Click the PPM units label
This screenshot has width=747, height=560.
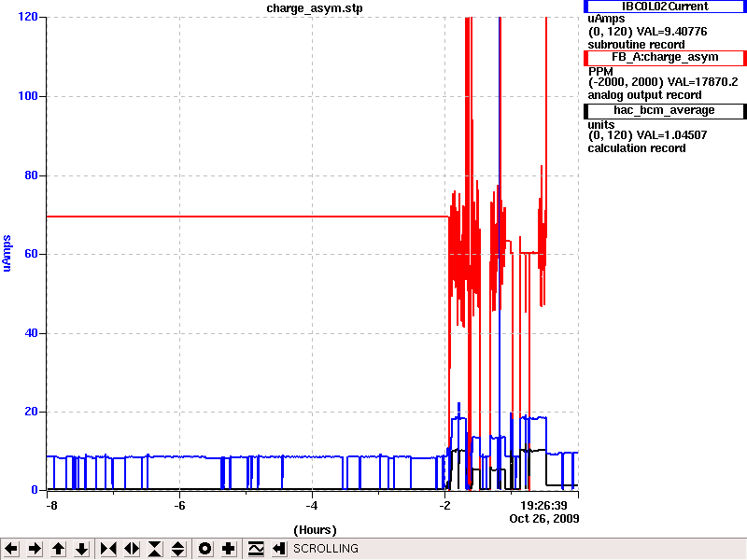click(x=600, y=72)
